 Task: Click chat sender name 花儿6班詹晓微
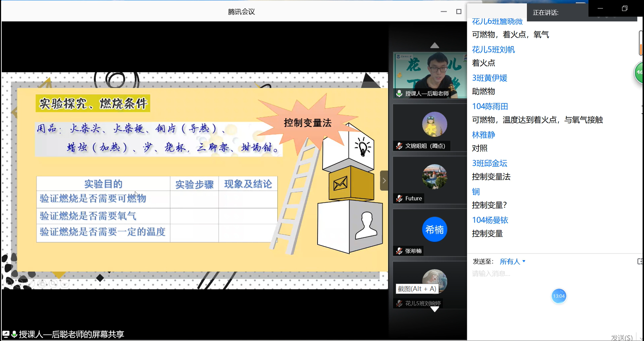[497, 22]
